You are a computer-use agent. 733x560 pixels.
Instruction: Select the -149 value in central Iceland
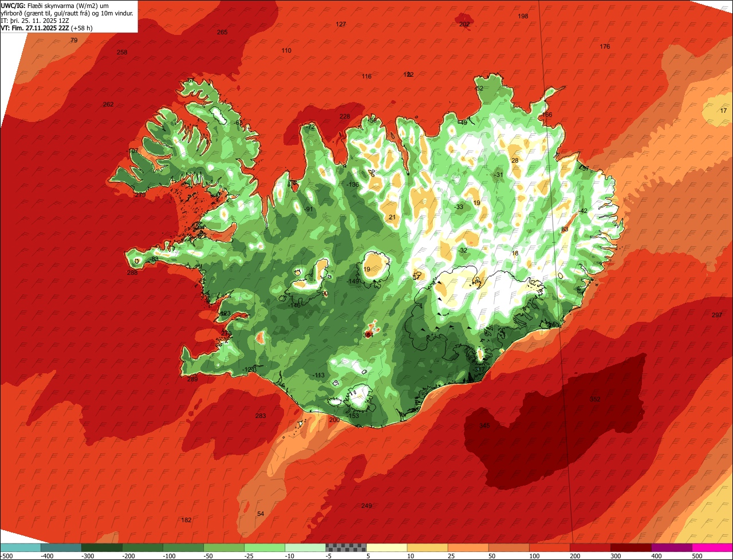[353, 281]
